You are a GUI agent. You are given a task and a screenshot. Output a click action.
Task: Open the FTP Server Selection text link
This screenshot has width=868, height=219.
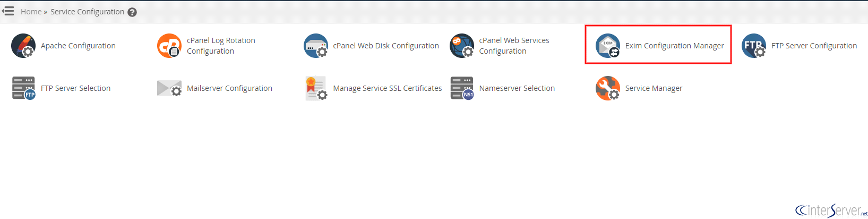click(75, 88)
